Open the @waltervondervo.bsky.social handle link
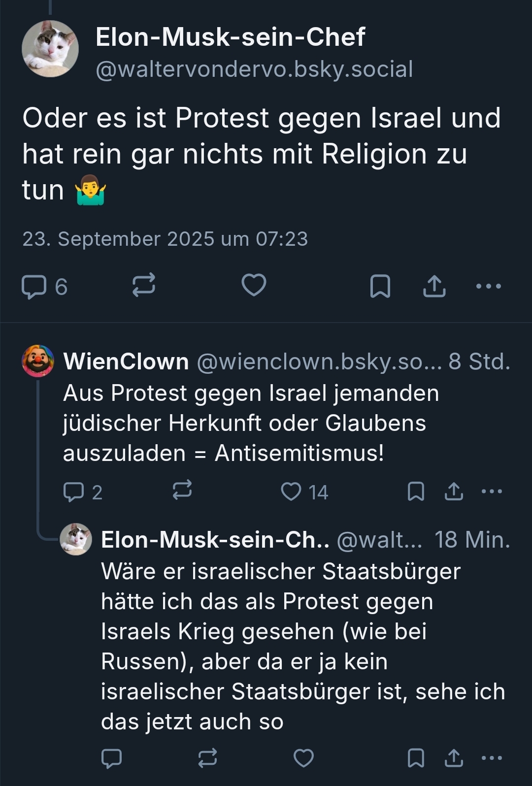 coord(254,69)
